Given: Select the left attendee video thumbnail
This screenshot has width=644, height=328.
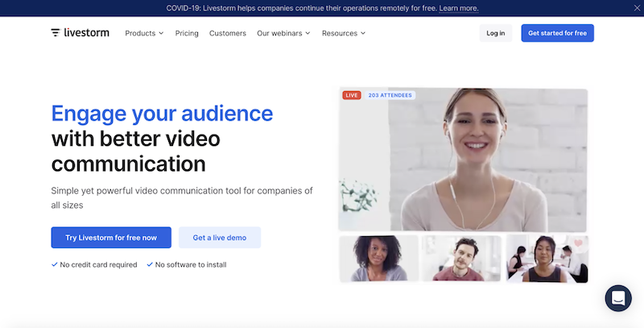Looking at the screenshot, I should click(x=378, y=259).
